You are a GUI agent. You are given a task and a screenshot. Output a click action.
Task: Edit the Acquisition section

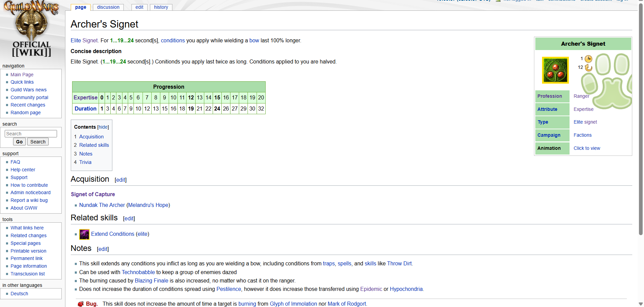[121, 180]
